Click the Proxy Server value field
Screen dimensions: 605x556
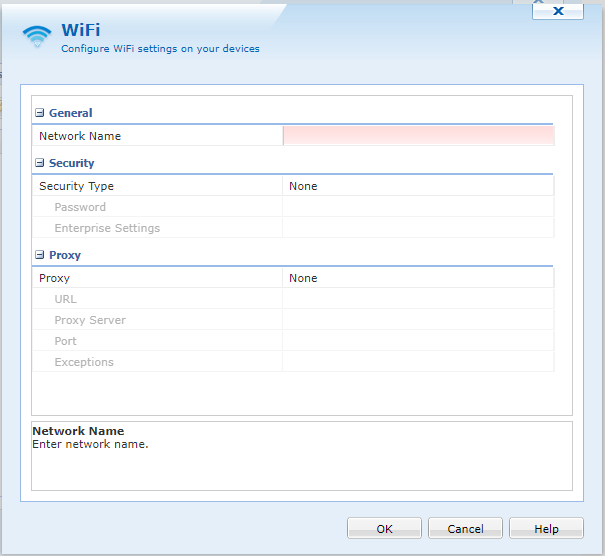[418, 320]
